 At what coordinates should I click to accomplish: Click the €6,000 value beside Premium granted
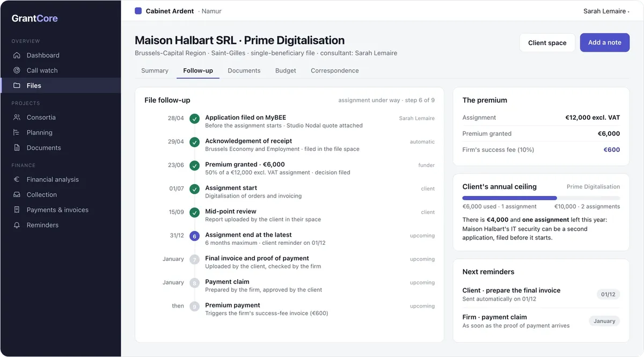pyautogui.click(x=609, y=134)
